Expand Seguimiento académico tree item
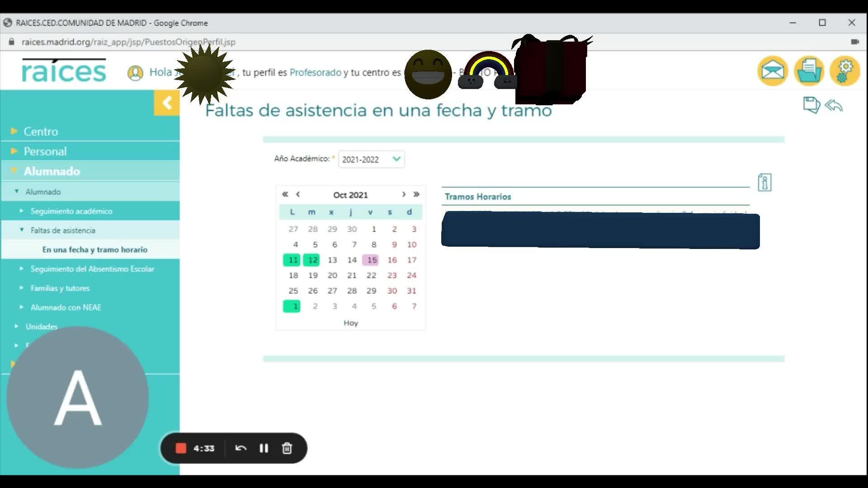The image size is (868, 488). [x=71, y=211]
